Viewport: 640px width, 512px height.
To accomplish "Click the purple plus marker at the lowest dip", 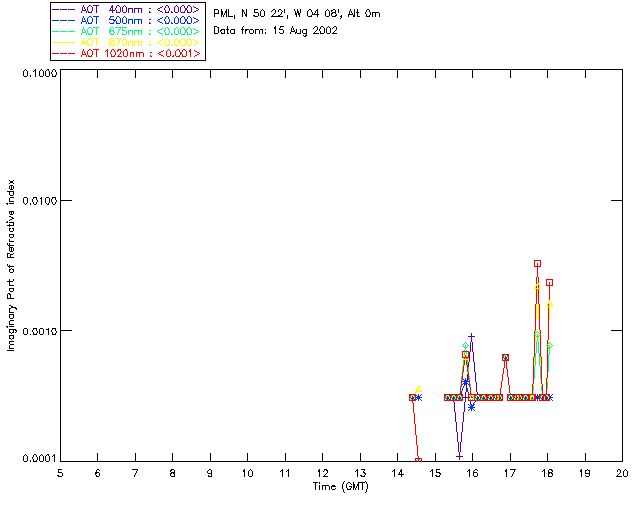I will (x=459, y=456).
